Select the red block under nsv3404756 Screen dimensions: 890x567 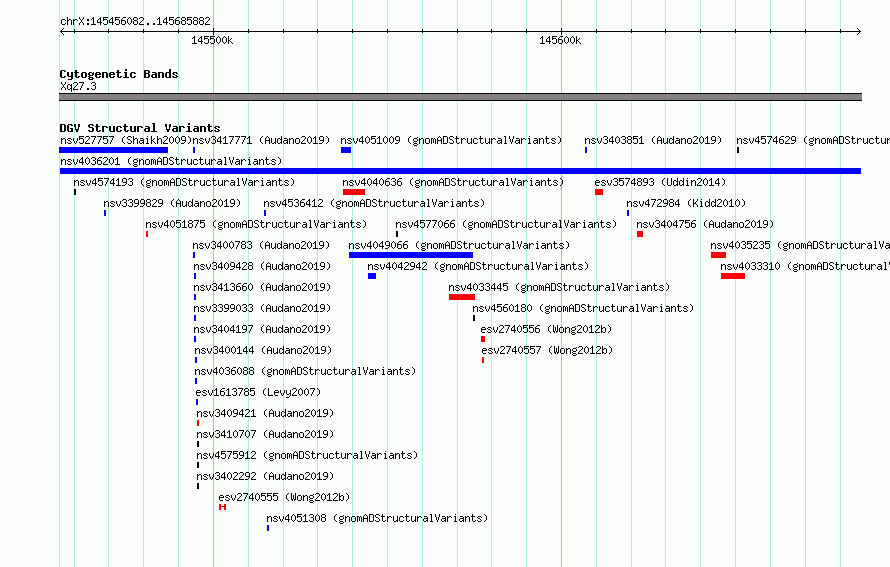click(640, 234)
